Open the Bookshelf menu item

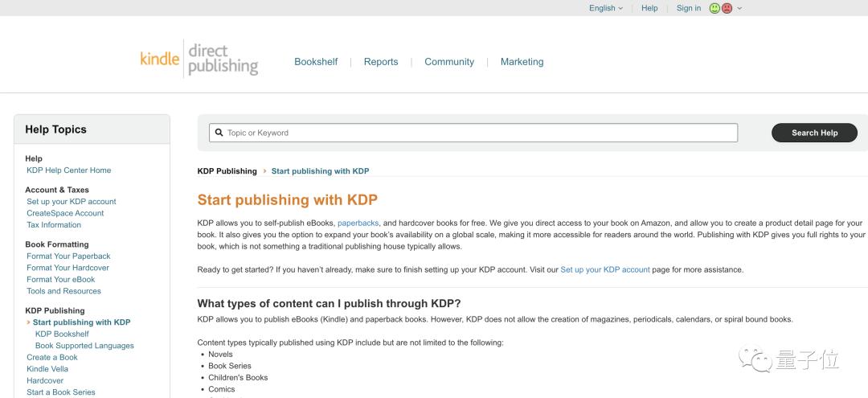click(x=316, y=62)
